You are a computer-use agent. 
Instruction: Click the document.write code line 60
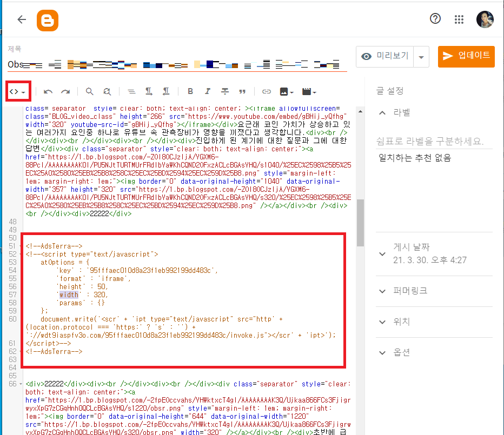point(162,319)
